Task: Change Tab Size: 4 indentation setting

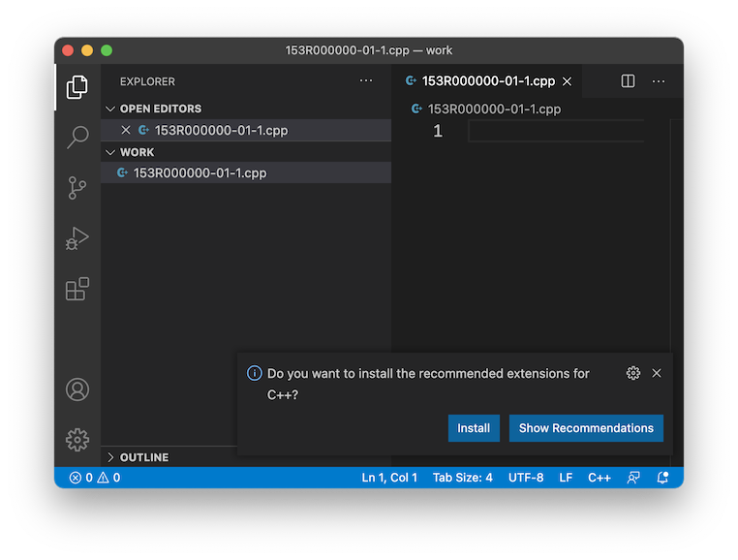Action: (463, 478)
